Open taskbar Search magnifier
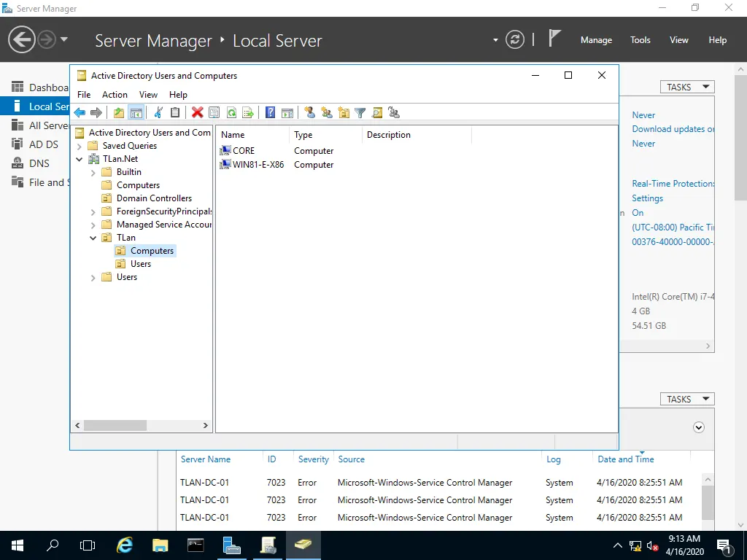 point(53,545)
